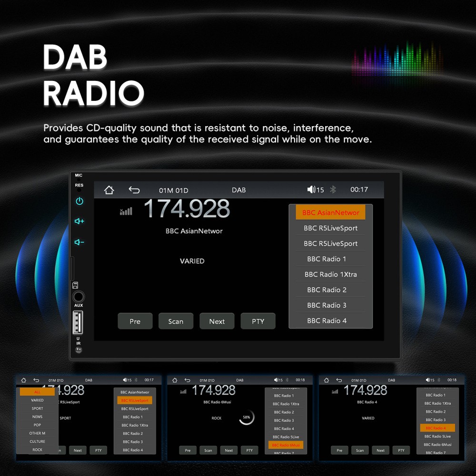Click the IR sensor at the bottom of the side panel
476x476 pixels.
[x=79, y=350]
